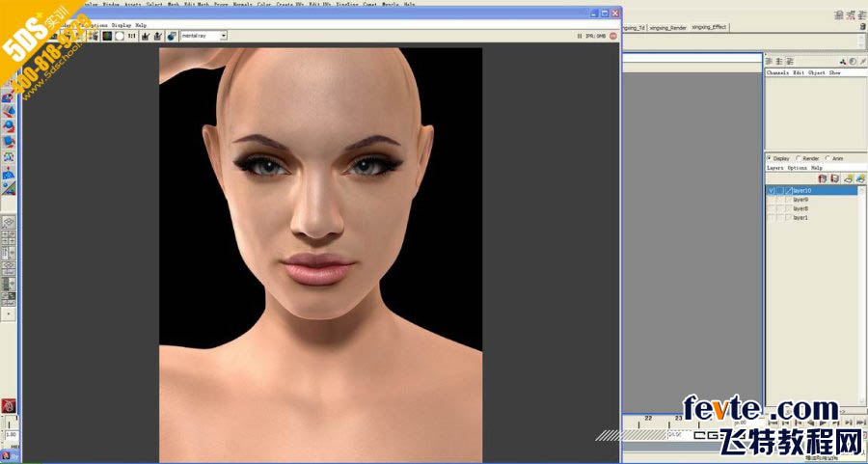
Task: Select the Display radio button in layer editor
Action: point(770,158)
